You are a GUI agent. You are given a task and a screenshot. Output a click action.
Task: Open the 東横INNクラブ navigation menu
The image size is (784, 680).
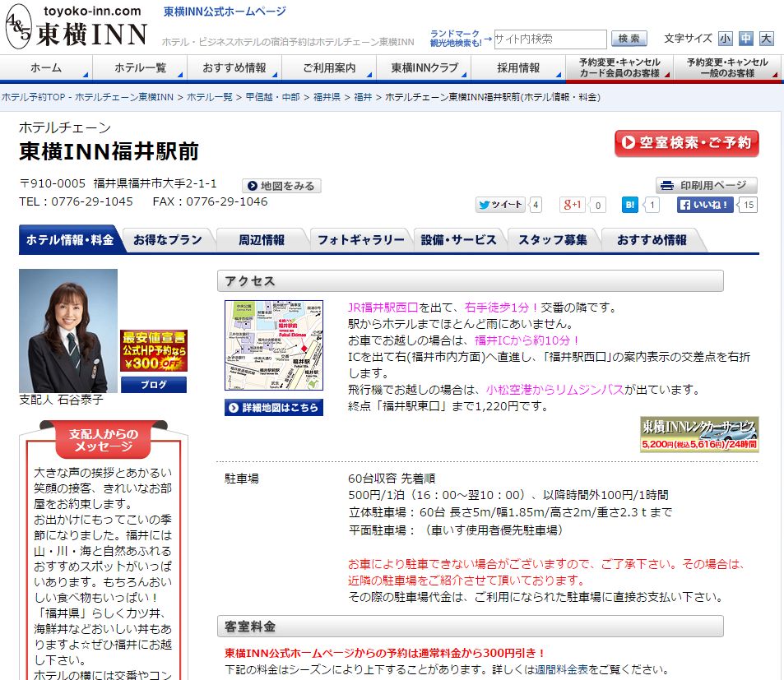[424, 68]
